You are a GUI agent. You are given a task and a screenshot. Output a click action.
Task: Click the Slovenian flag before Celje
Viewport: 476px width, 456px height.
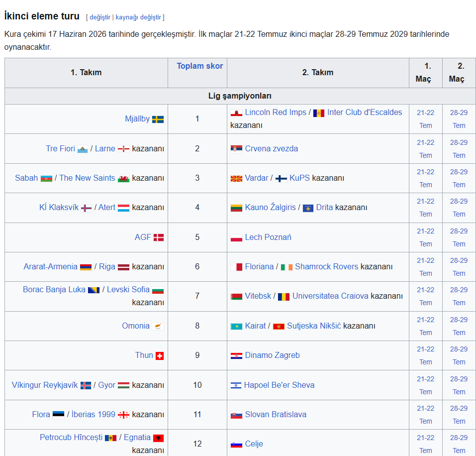coord(236,445)
